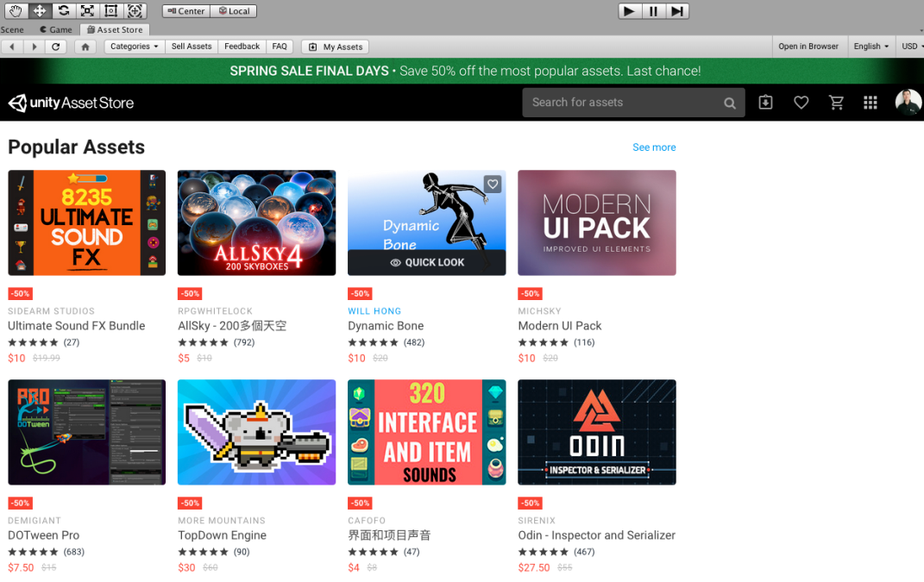This screenshot has width=924, height=582.
Task: Open DOTween Pro thumbnail
Action: (x=86, y=432)
